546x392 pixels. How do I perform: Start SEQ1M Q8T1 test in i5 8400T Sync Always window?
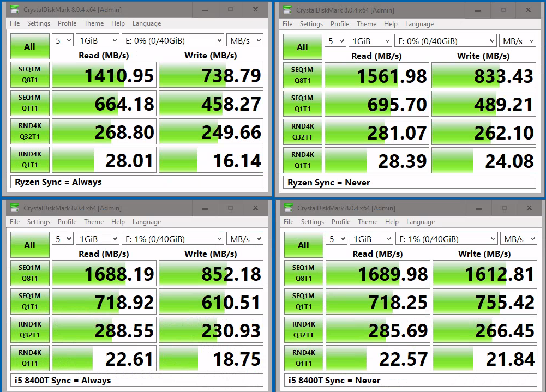(x=30, y=273)
